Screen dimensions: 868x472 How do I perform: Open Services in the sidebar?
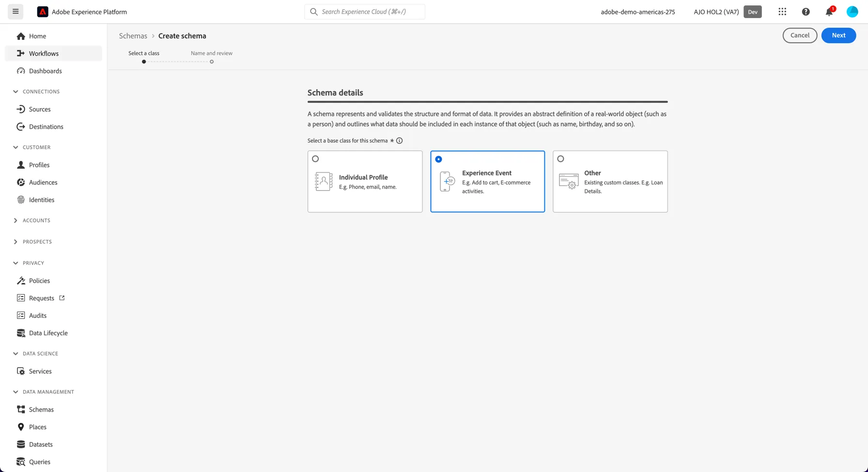click(53, 371)
